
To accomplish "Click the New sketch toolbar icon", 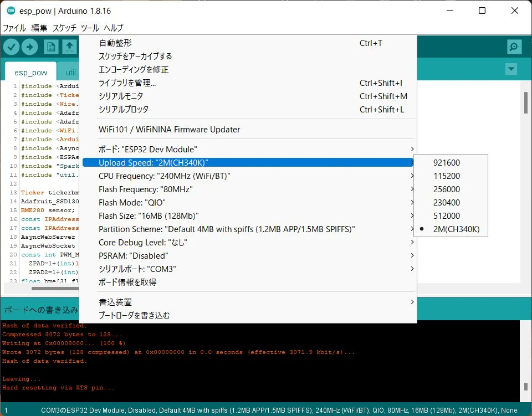I will tap(51, 47).
